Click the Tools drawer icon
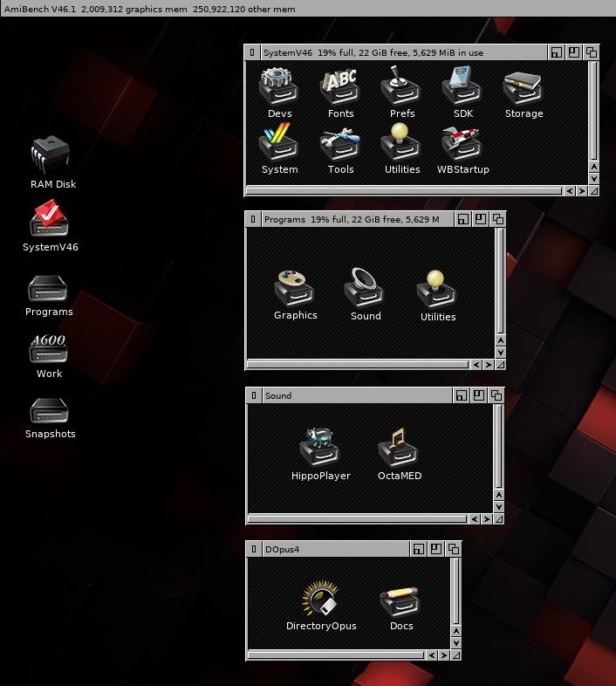616x686 pixels. 340,143
